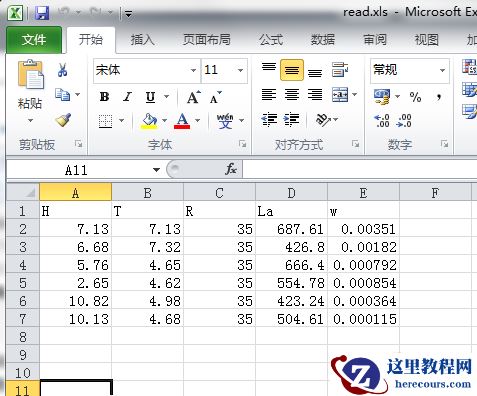
Task: Select the Format Painter brush
Action: pyautogui.click(x=63, y=120)
